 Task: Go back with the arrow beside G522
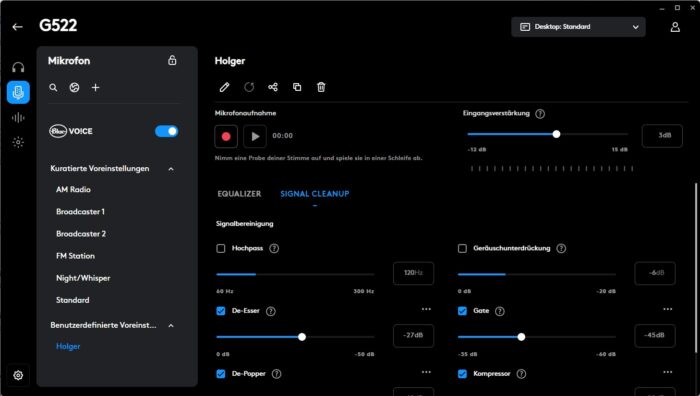tap(17, 27)
